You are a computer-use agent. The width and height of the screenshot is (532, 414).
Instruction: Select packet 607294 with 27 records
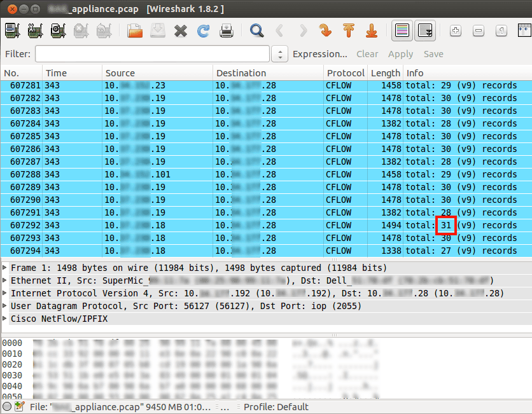point(266,251)
